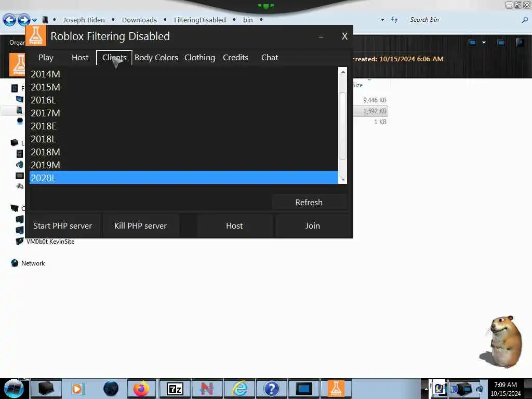Click the client list scrollbar thumb
The width and height of the screenshot is (532, 399).
pos(343,126)
